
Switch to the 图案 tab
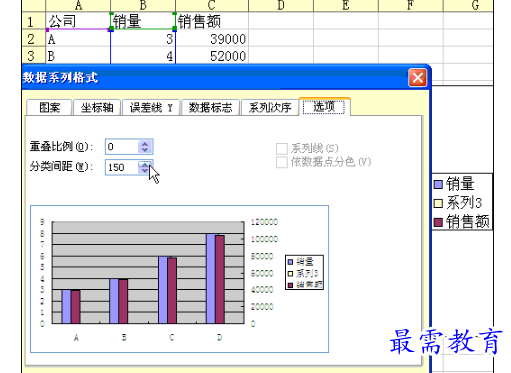(49, 107)
